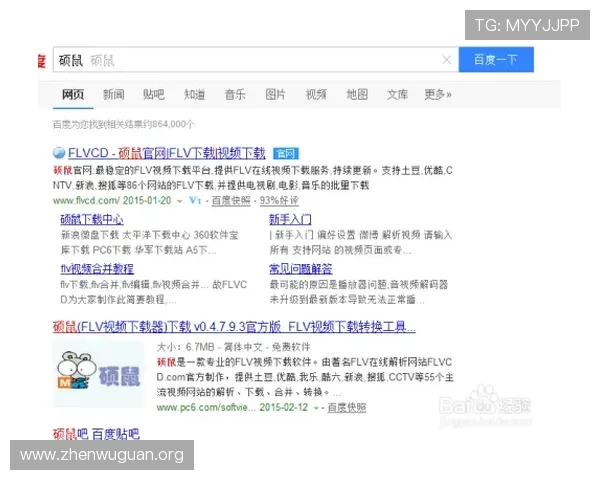Screen dimensions: 600x480
Task: Expand dropdown arrow after www.pc6.com date
Action: (x=316, y=408)
